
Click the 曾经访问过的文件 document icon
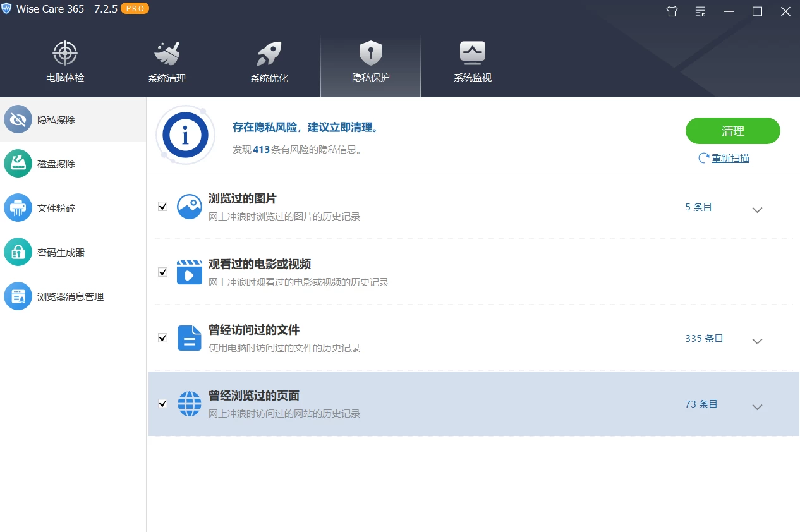[190, 338]
